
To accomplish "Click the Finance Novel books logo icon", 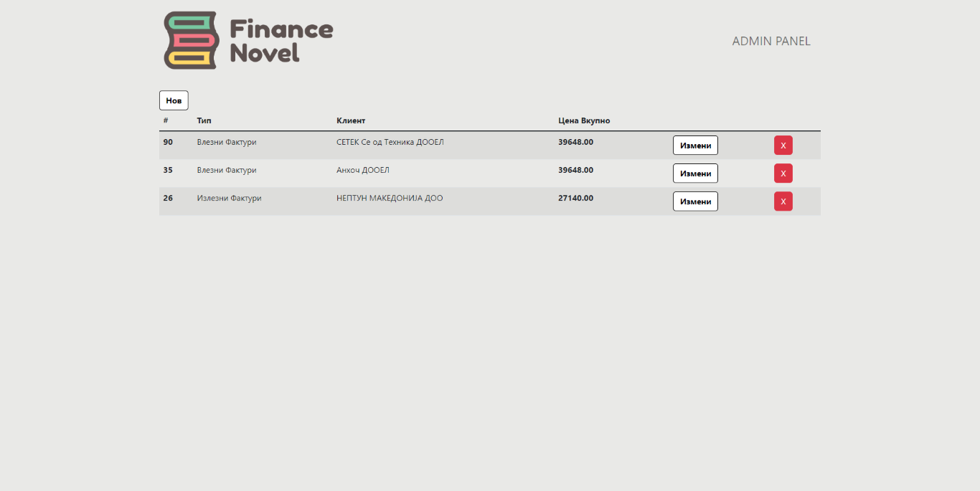I will pyautogui.click(x=191, y=40).
